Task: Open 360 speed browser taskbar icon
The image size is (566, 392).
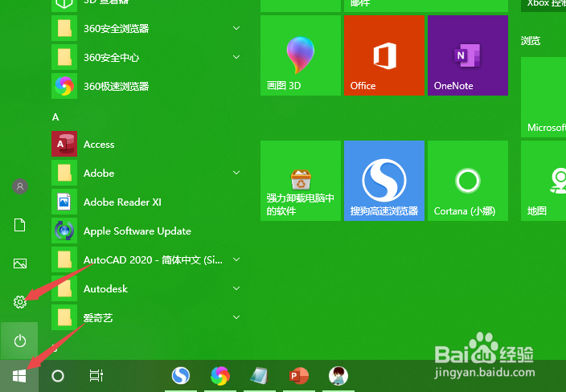Action: [x=220, y=376]
